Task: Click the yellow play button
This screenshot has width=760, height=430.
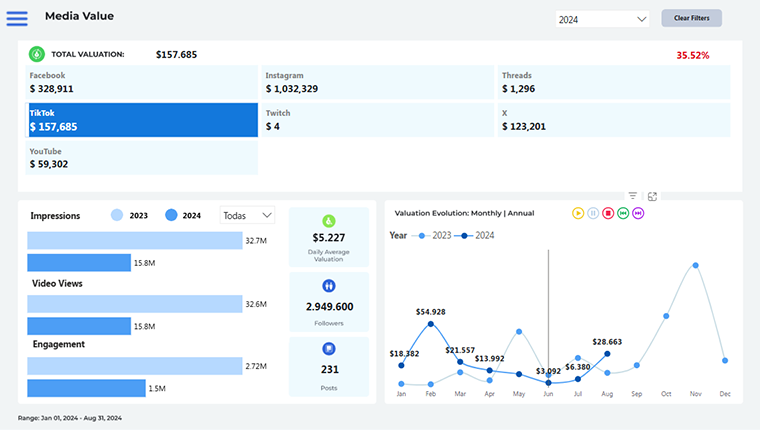Action: click(578, 213)
